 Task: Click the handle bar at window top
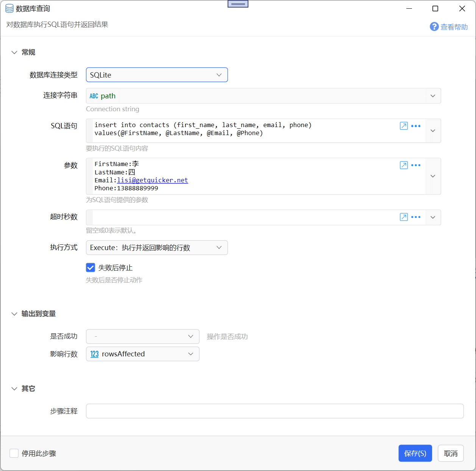[x=238, y=4]
